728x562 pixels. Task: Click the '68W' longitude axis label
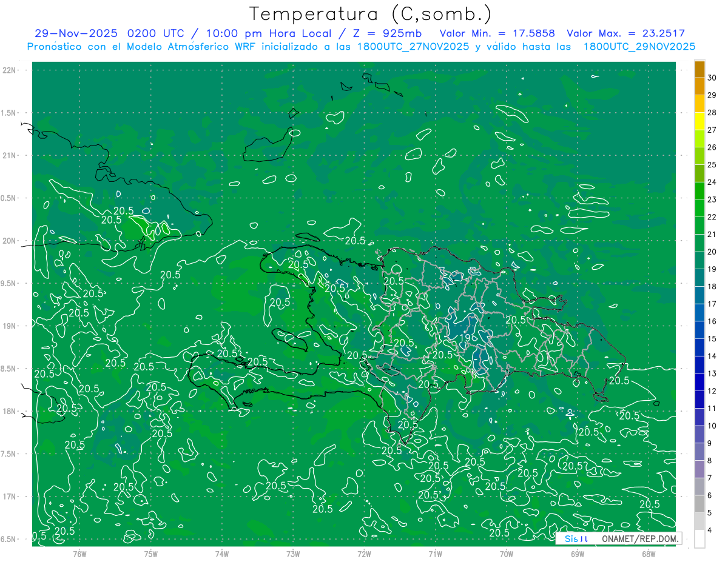click(x=649, y=554)
